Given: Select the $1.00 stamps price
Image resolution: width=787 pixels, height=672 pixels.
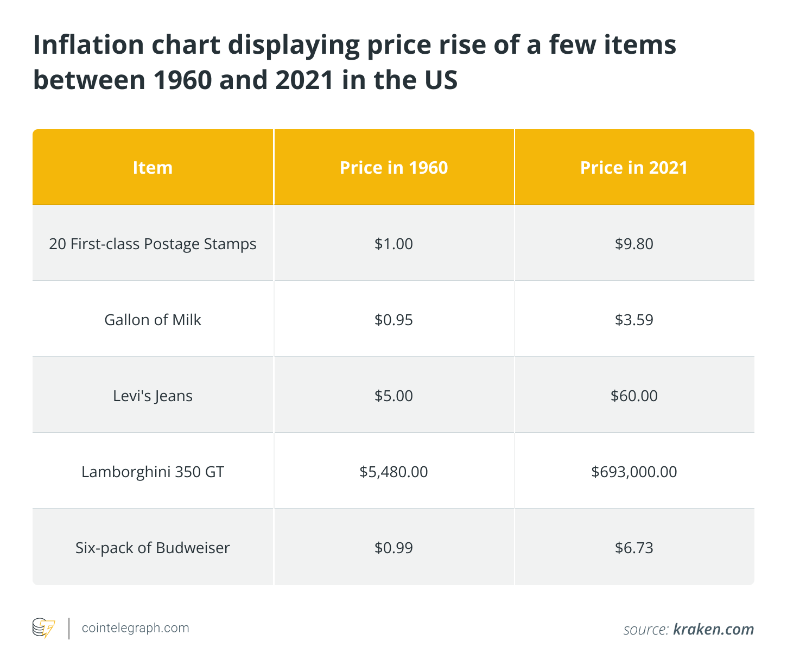Looking at the screenshot, I should [394, 244].
